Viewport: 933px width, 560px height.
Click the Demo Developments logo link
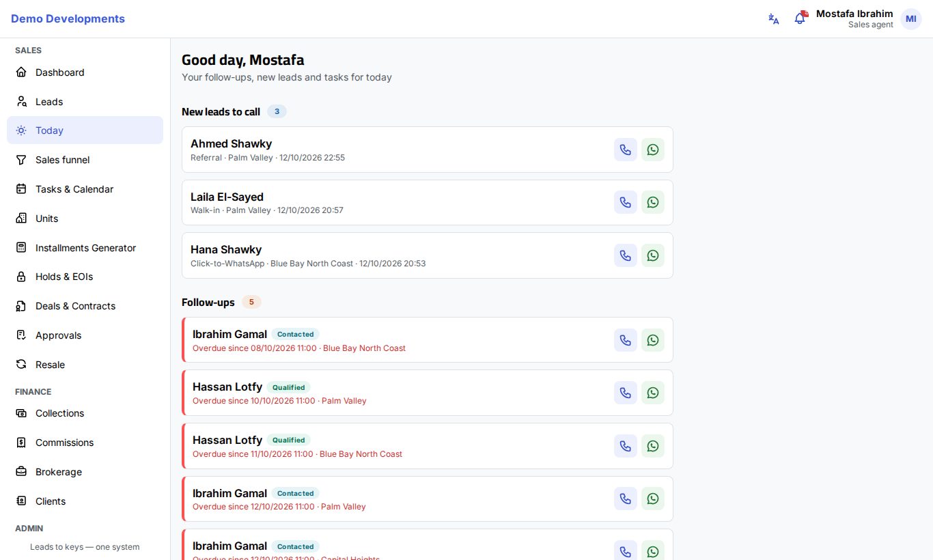68,19
